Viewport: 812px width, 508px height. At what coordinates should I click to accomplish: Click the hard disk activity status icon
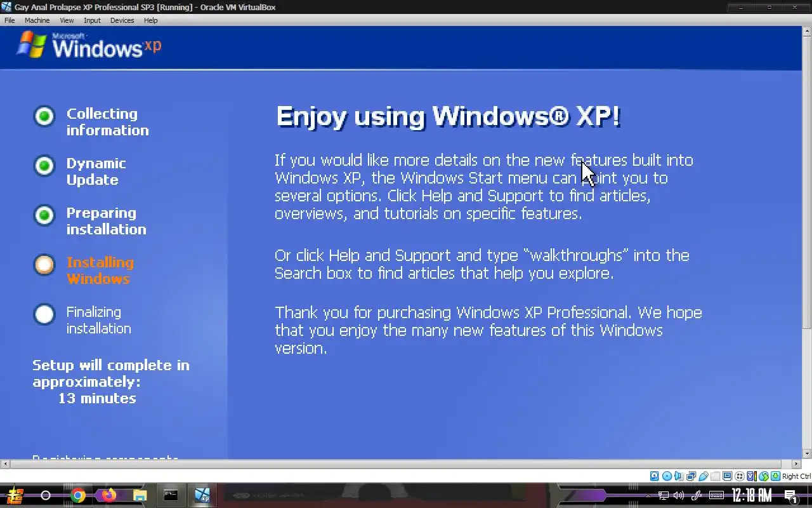tap(655, 476)
